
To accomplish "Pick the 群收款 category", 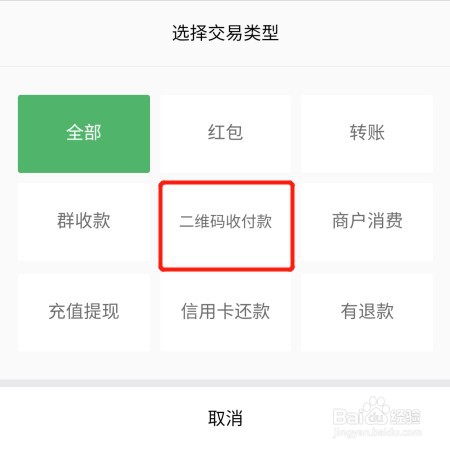I will (x=84, y=222).
